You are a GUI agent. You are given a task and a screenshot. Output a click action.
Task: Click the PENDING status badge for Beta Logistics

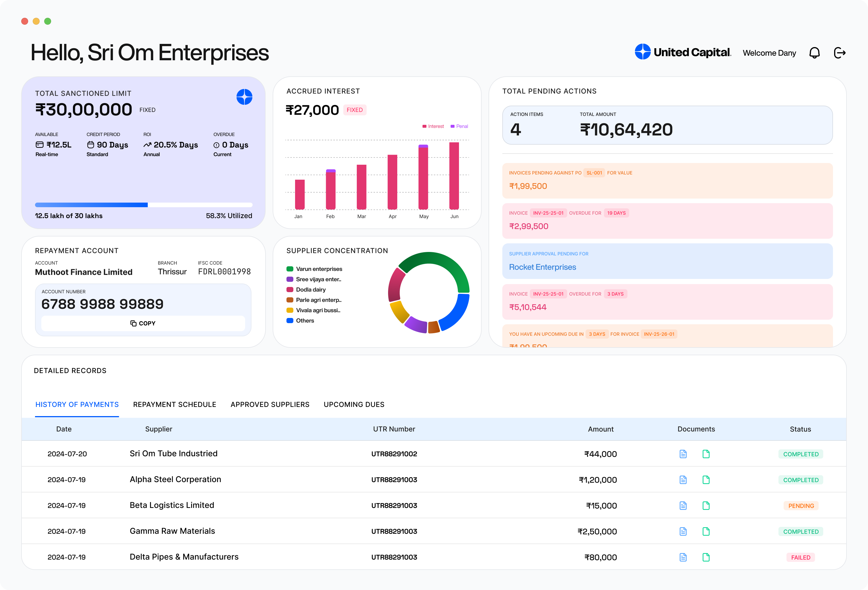tap(801, 506)
